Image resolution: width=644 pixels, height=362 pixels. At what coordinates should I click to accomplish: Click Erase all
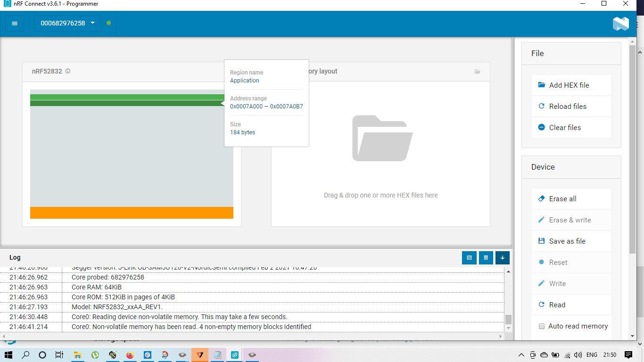pyautogui.click(x=571, y=199)
